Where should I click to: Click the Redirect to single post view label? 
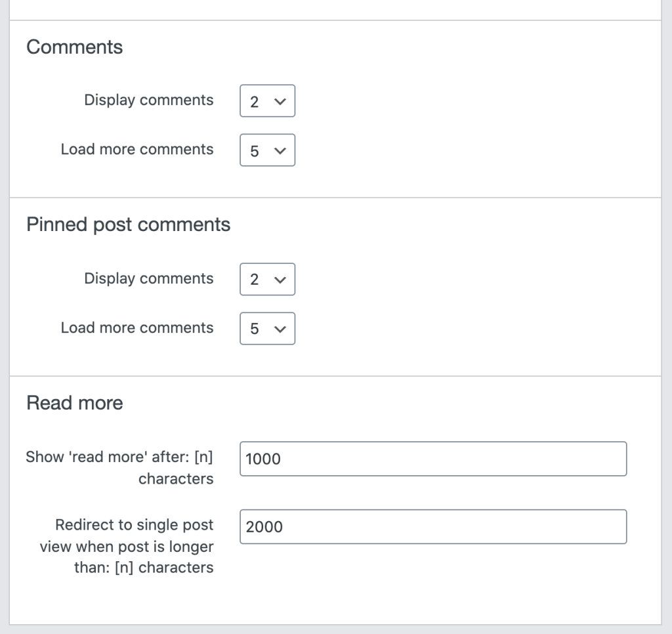pos(127,546)
